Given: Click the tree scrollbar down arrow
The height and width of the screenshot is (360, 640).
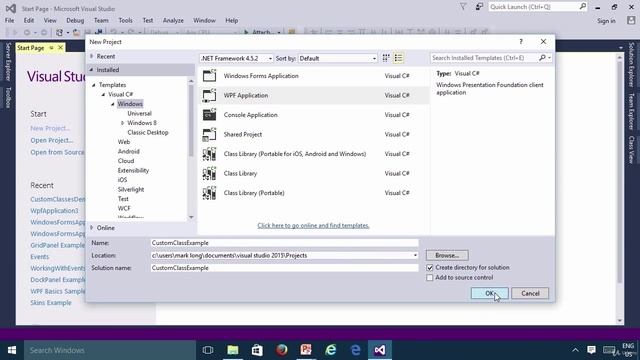Looking at the screenshot, I should click(191, 217).
